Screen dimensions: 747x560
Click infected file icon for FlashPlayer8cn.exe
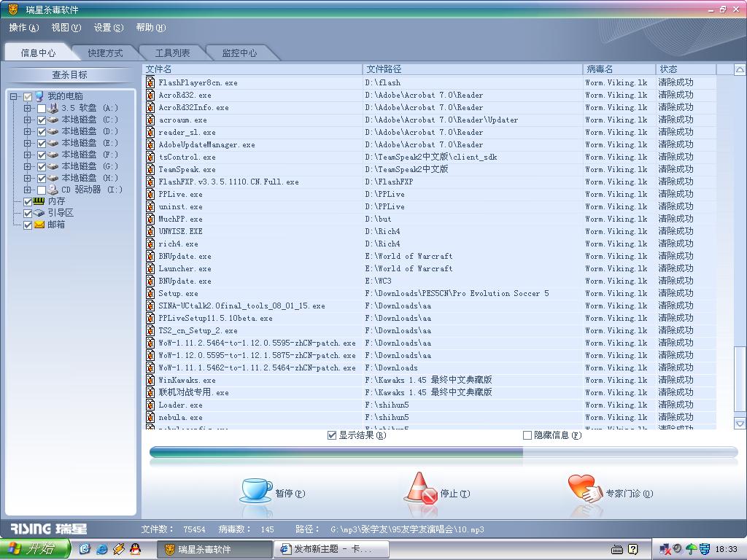tap(150, 82)
